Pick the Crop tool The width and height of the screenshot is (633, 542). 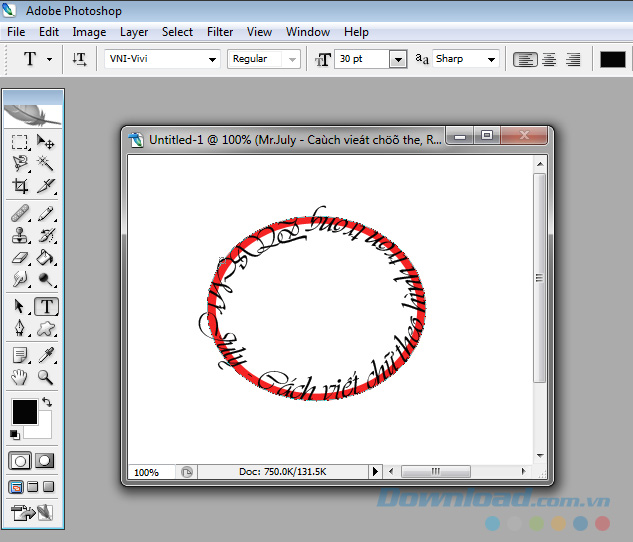(20, 185)
